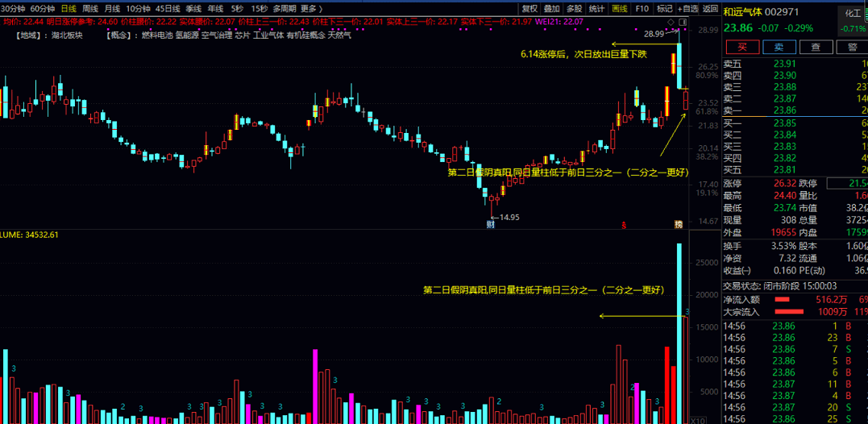Click 卖一 price 23.86
The width and height of the screenshot is (868, 424).
tap(784, 110)
